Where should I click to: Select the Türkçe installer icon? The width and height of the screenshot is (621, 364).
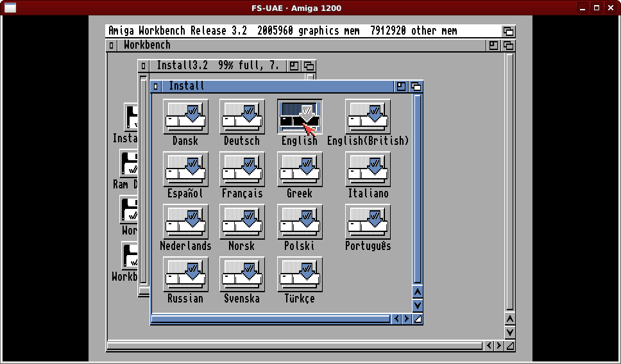coord(300,274)
